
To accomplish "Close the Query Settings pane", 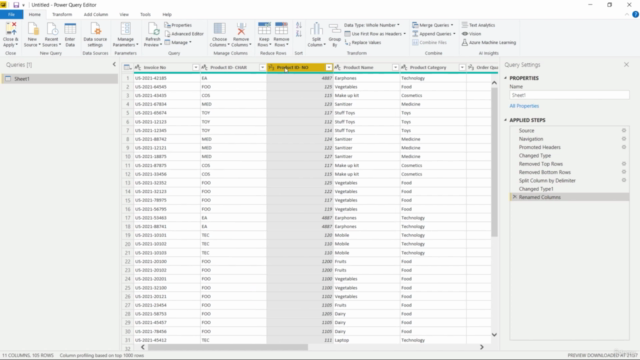I will pos(626,64).
